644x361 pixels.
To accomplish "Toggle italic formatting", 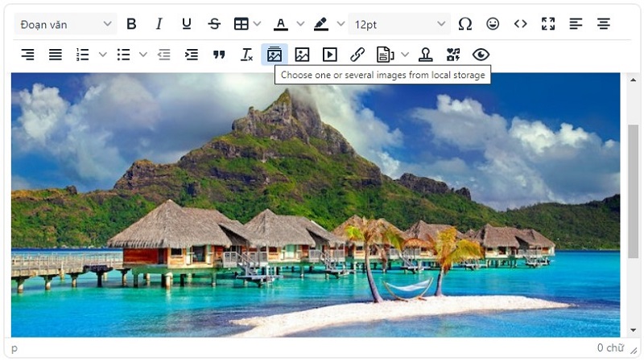I will coord(159,24).
